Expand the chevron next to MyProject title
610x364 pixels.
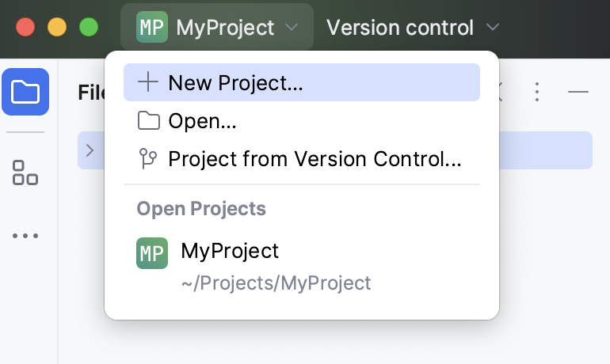pyautogui.click(x=292, y=28)
